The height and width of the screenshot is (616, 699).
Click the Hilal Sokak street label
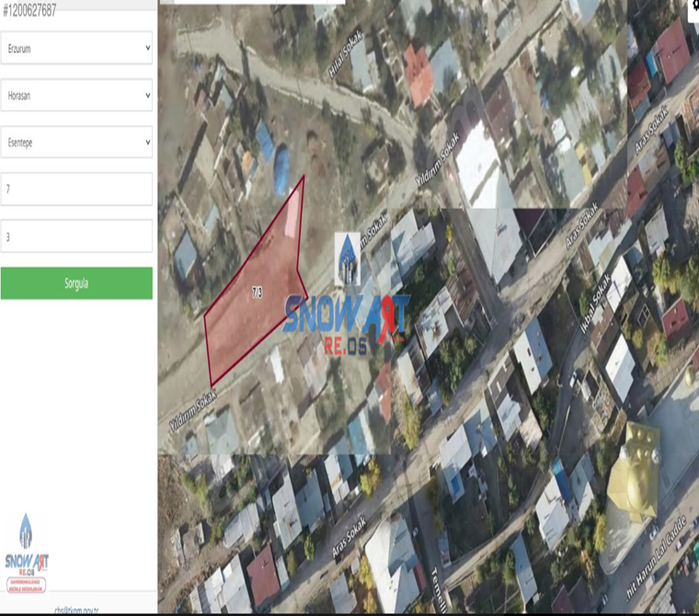pos(346,54)
